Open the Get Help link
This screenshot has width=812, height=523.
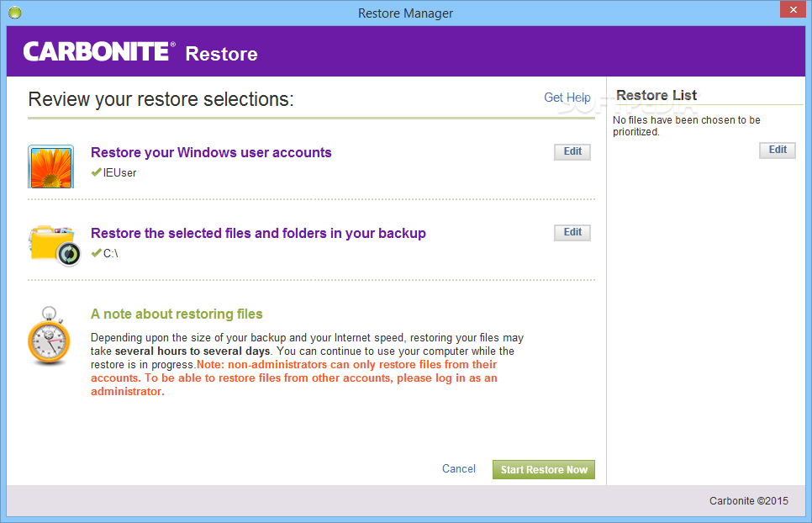point(567,98)
